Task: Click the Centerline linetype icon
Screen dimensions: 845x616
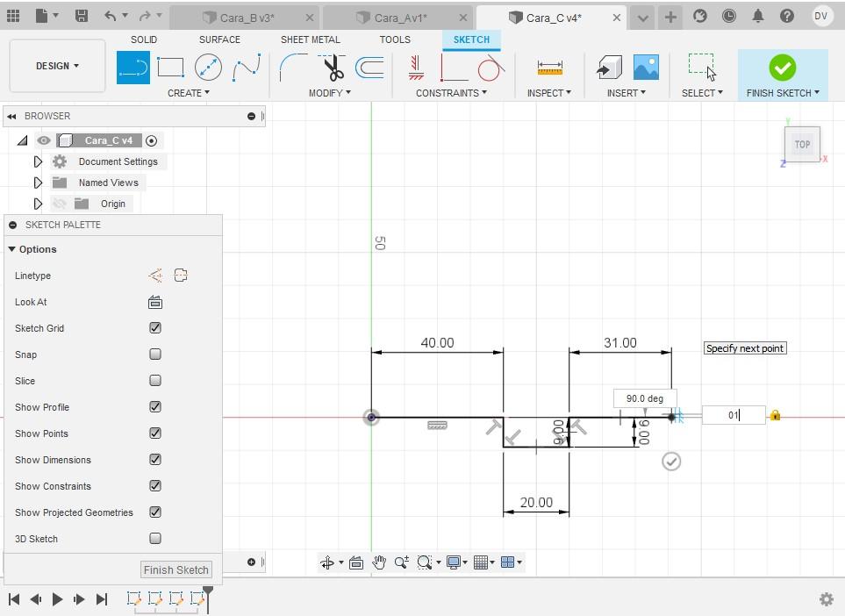Action: pos(181,276)
